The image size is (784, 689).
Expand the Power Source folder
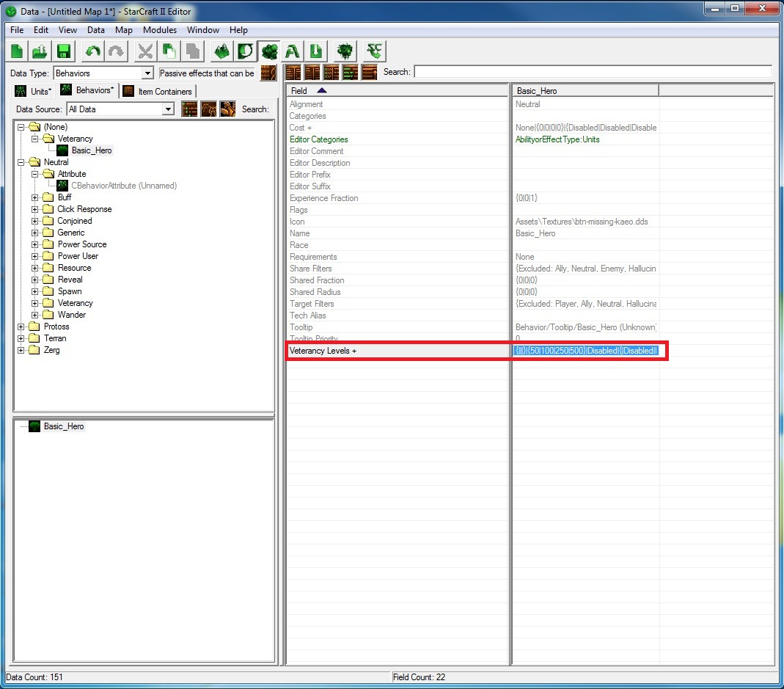pos(35,244)
